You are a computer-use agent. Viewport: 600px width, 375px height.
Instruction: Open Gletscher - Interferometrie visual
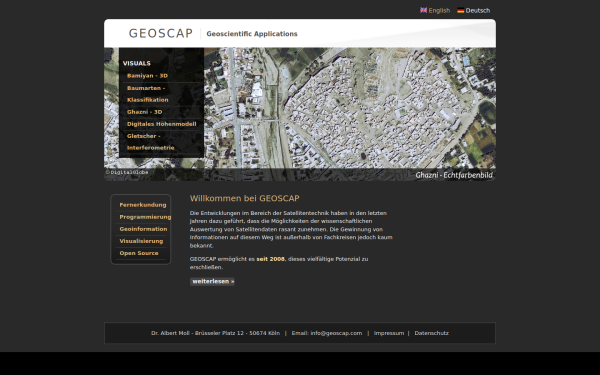[150, 142]
